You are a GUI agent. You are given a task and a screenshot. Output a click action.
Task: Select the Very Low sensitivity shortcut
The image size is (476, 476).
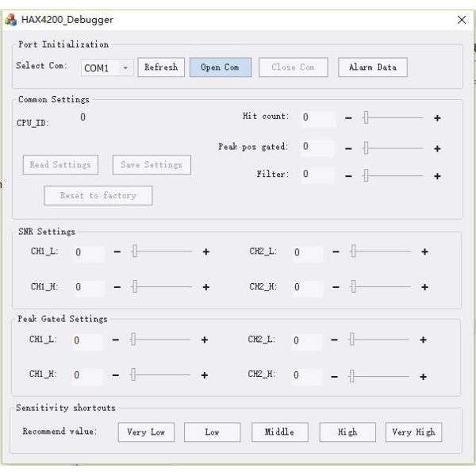point(146,432)
